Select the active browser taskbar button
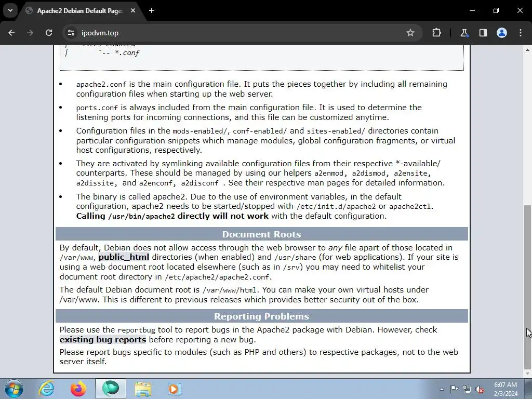Viewport: 532px width, 399px height. coord(111,389)
